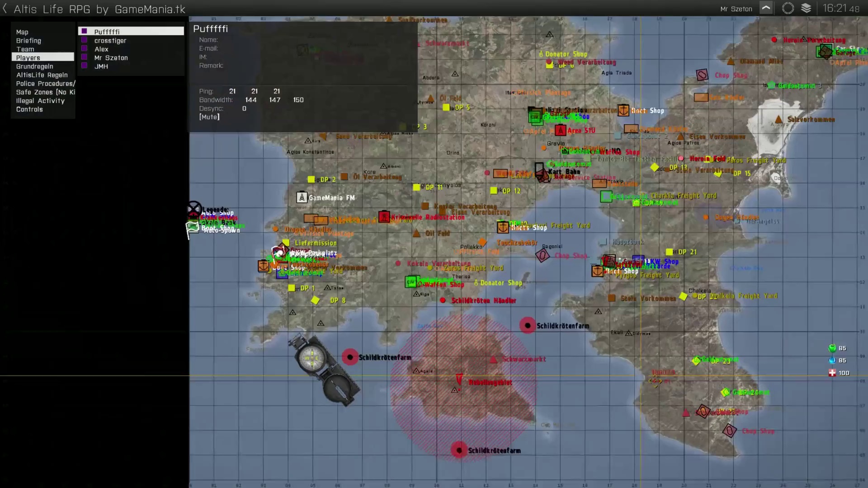Toggle the map layers stack icon
This screenshot has height=488, width=868.
pyautogui.click(x=806, y=9)
